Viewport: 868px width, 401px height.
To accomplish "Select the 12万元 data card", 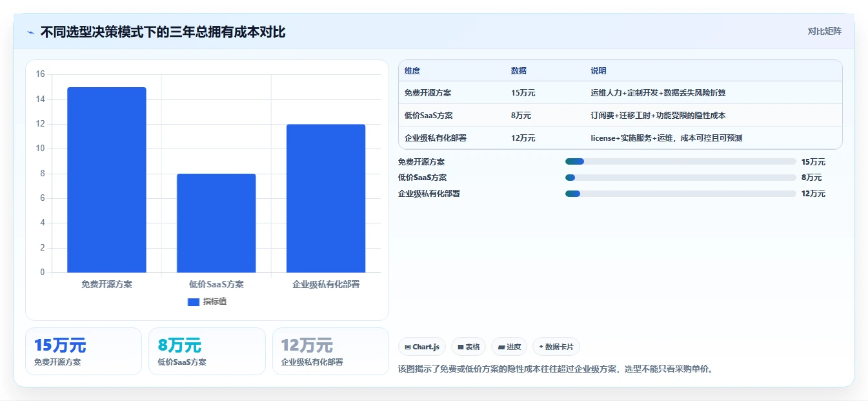I will [x=330, y=351].
